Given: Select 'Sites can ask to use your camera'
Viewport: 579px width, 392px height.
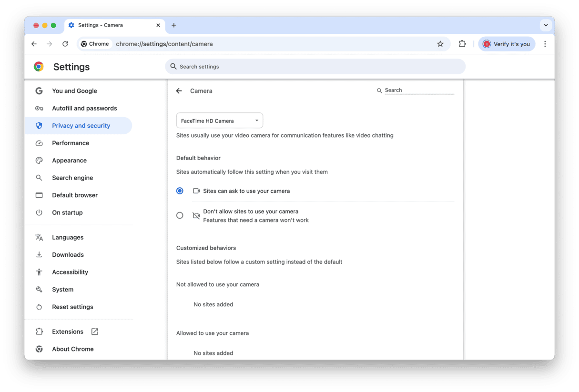Looking at the screenshot, I should (x=180, y=191).
